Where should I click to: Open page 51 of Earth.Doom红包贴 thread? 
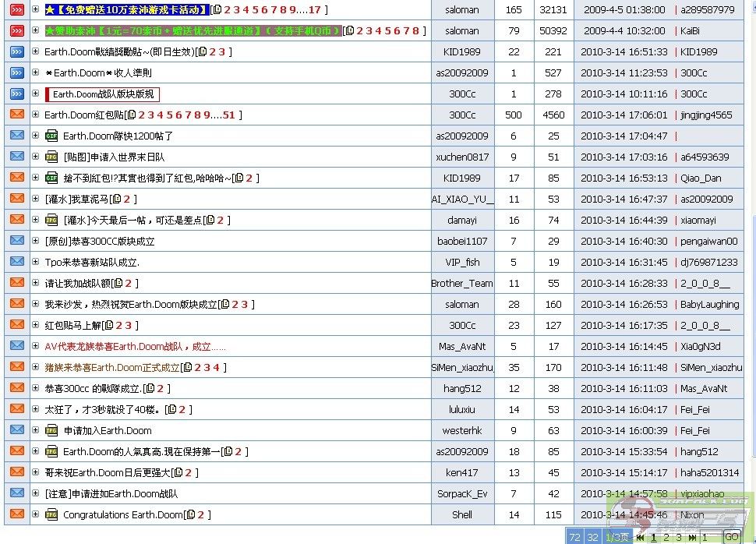228,115
